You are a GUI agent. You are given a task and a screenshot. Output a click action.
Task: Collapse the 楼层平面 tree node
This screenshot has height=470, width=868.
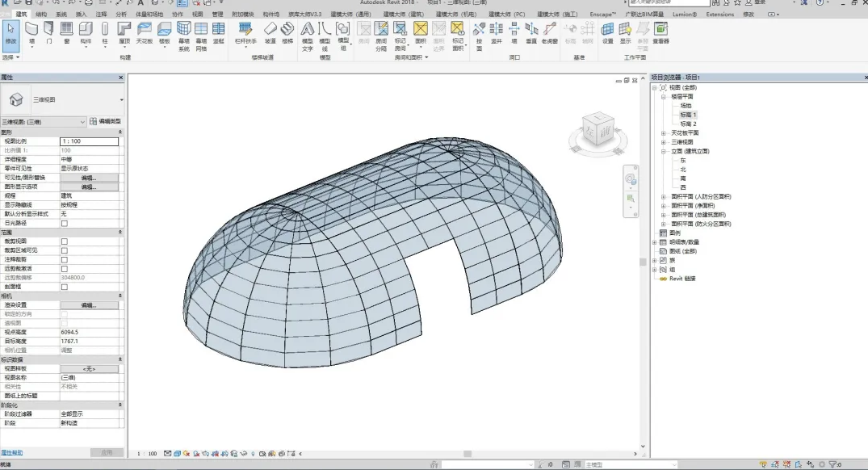click(664, 96)
